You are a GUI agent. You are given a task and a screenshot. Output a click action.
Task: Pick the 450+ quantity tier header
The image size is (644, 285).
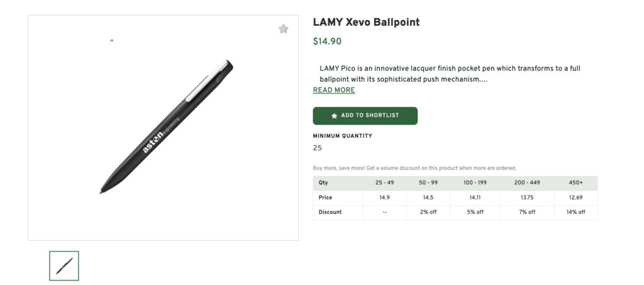[575, 182]
